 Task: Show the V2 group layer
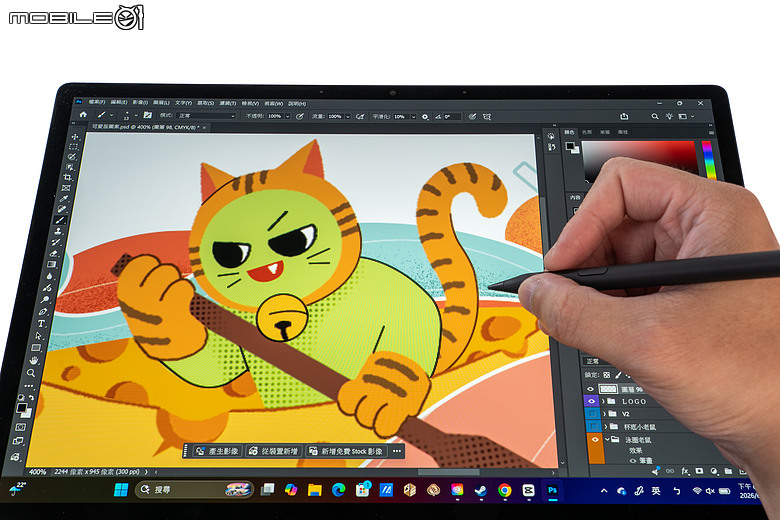(x=592, y=414)
